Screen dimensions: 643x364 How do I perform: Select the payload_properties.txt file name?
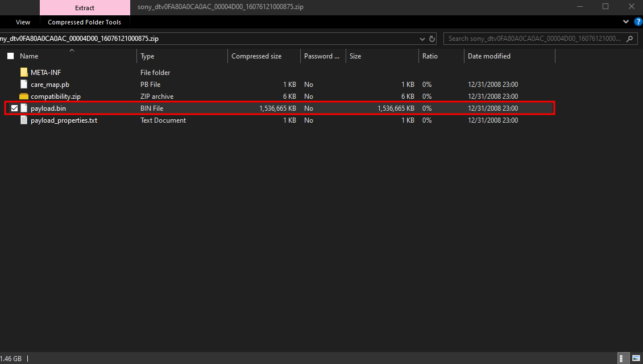(64, 120)
